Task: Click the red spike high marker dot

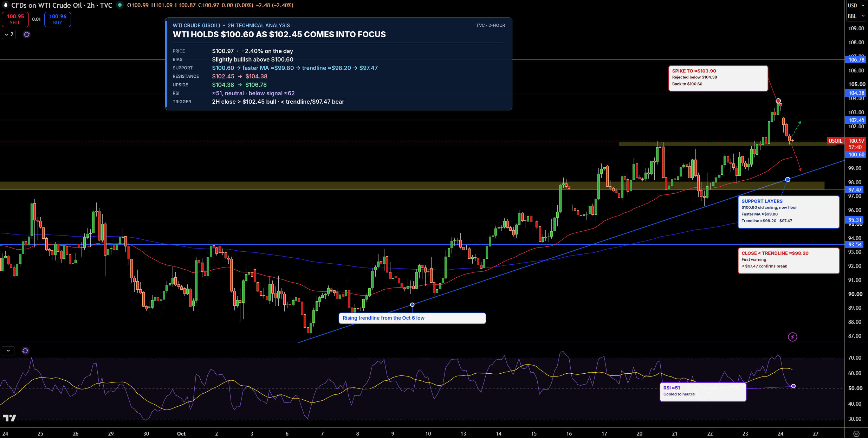Action: point(778,101)
